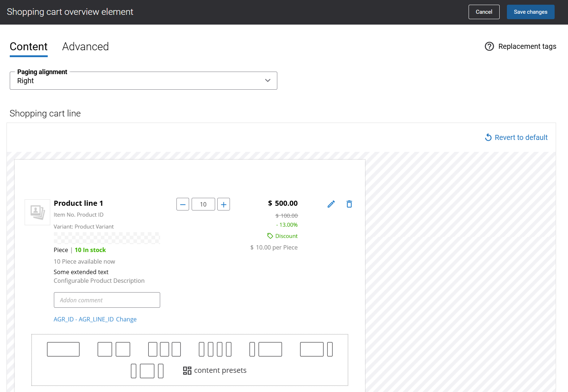Screen dimensions: 568x392
Task: Choose the three equal columns layout preset
Action: point(165,349)
